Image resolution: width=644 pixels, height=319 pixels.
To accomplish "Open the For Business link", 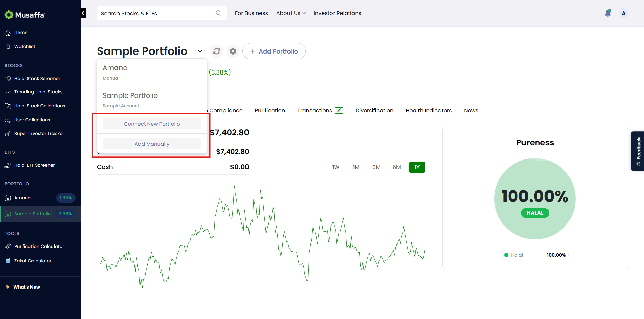I will point(252,13).
